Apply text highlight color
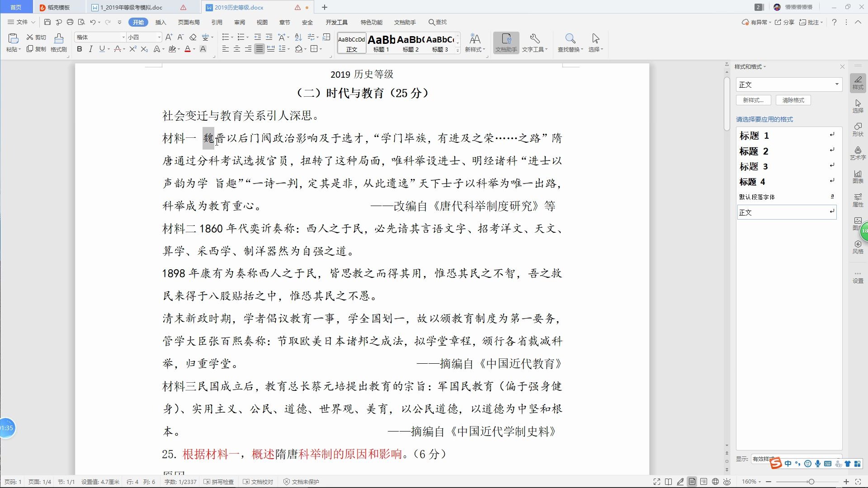 (x=172, y=49)
